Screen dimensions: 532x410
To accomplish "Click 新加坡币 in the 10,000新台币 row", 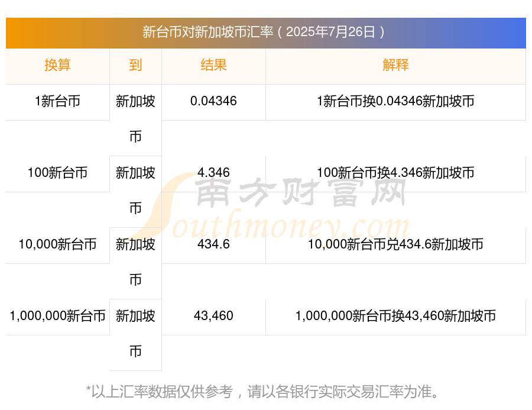I will click(135, 262).
